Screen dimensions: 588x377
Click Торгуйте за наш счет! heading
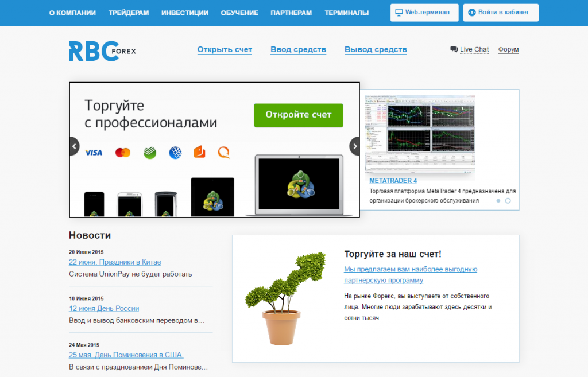click(x=393, y=254)
